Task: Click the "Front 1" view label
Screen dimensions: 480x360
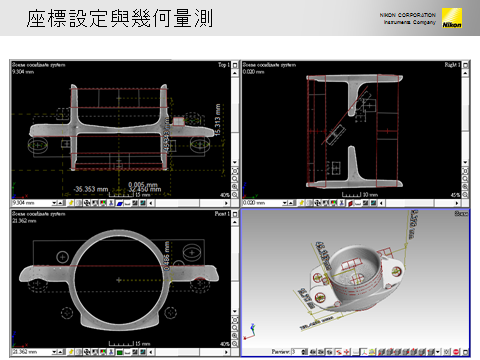Action: click(x=222, y=214)
